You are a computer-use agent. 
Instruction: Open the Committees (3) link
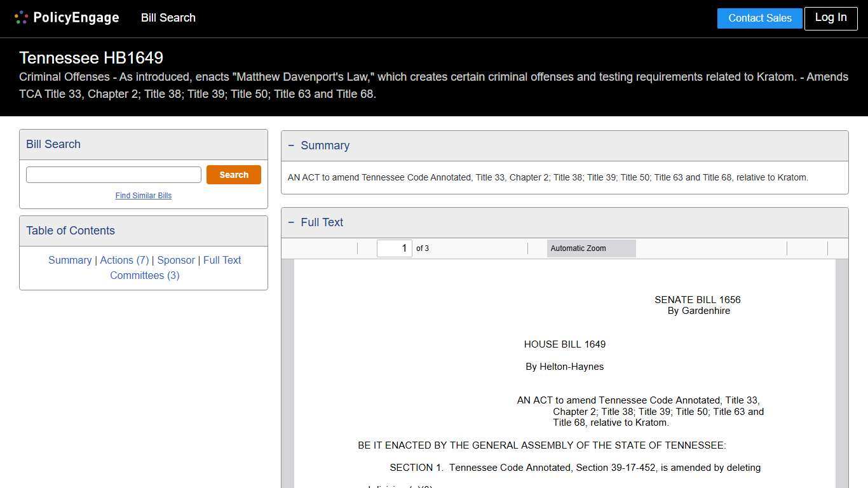click(x=145, y=275)
